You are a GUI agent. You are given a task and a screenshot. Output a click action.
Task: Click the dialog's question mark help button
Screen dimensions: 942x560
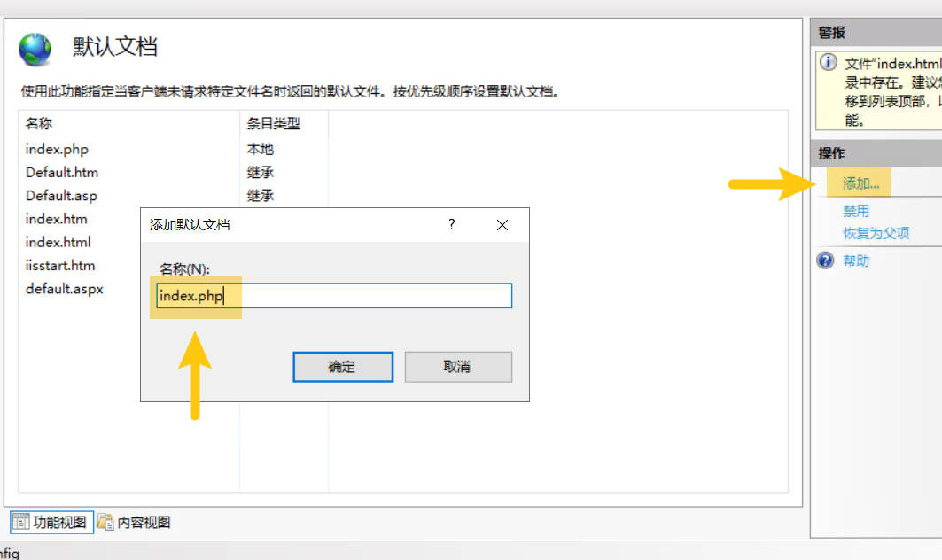pos(452,225)
